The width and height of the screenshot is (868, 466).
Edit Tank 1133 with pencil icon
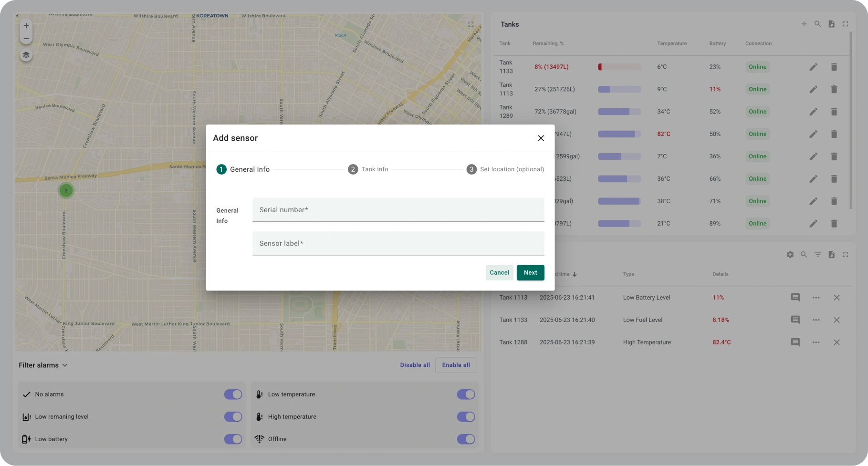pyautogui.click(x=813, y=67)
